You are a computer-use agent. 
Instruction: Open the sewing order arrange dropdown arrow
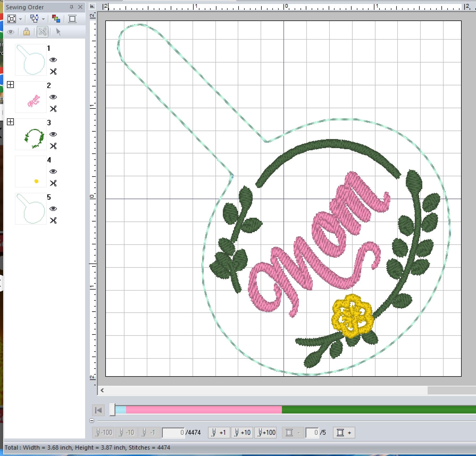[43, 19]
